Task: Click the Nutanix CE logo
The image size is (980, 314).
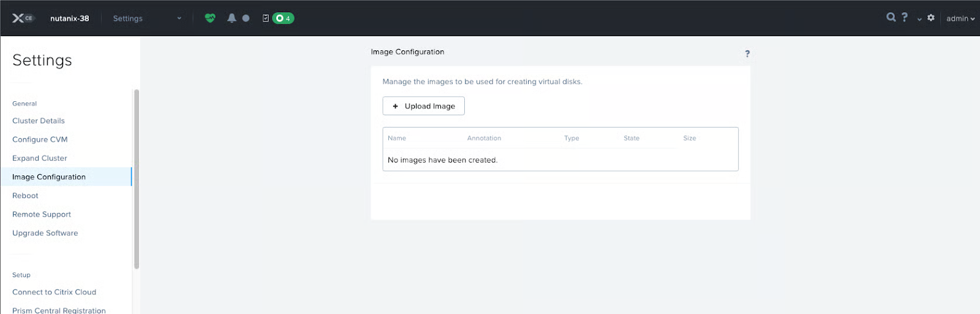Action: (x=23, y=18)
